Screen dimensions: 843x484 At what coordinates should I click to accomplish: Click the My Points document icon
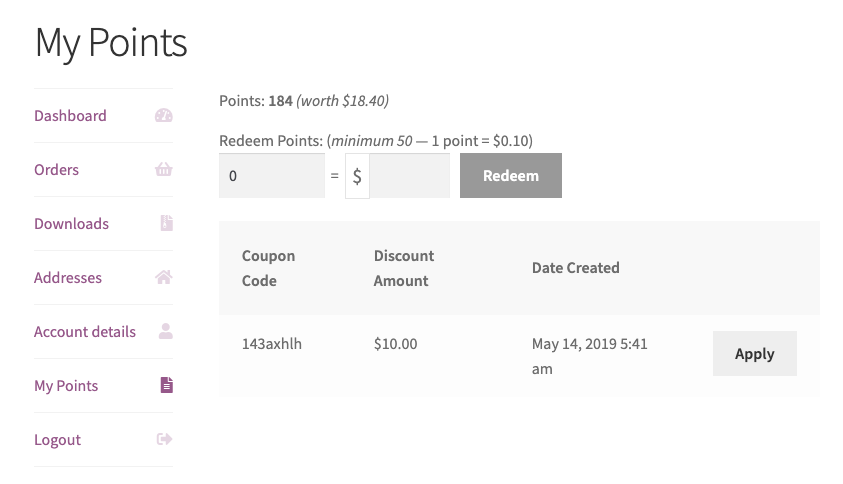(166, 386)
